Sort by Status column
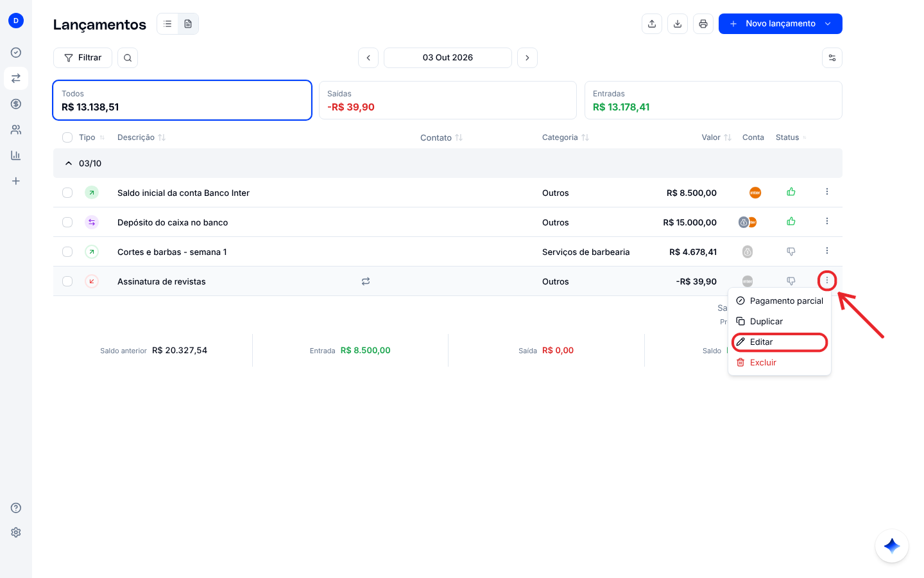The height and width of the screenshot is (578, 924). 791,137
